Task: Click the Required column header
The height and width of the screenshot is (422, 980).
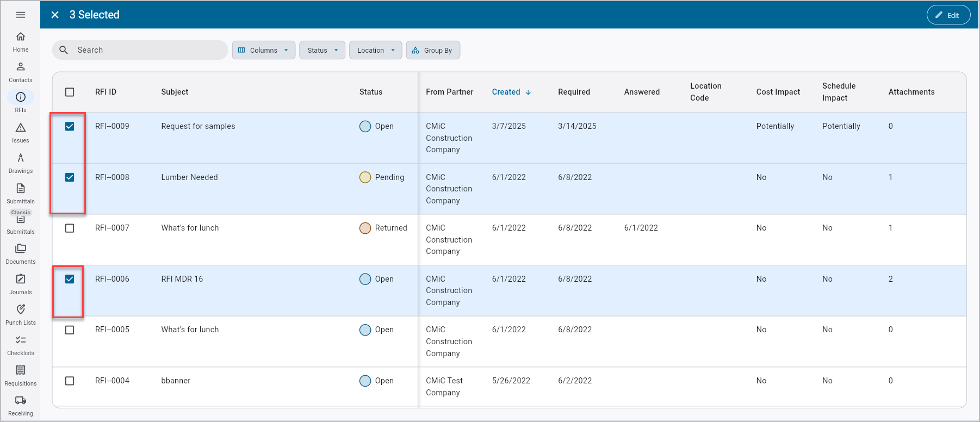Action: (574, 92)
